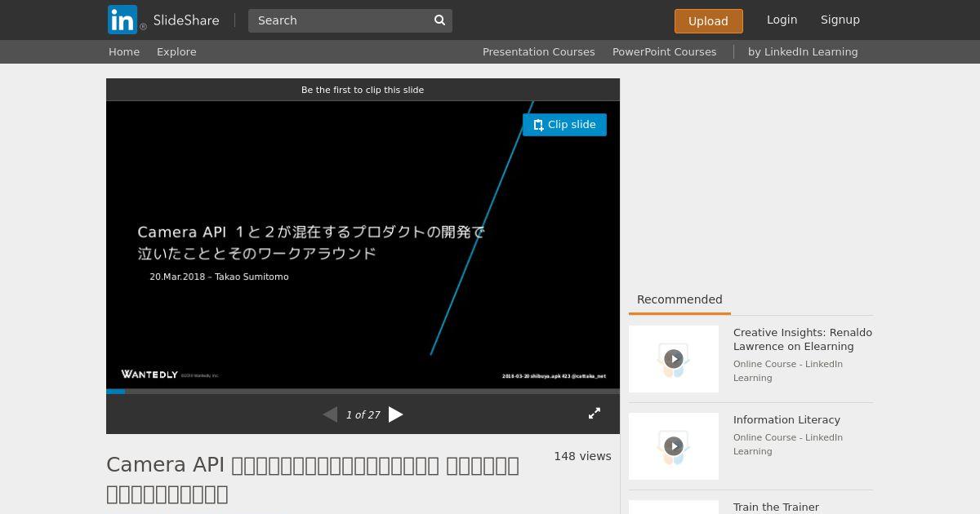
Task: Go to previous slide arrow
Action: point(330,414)
